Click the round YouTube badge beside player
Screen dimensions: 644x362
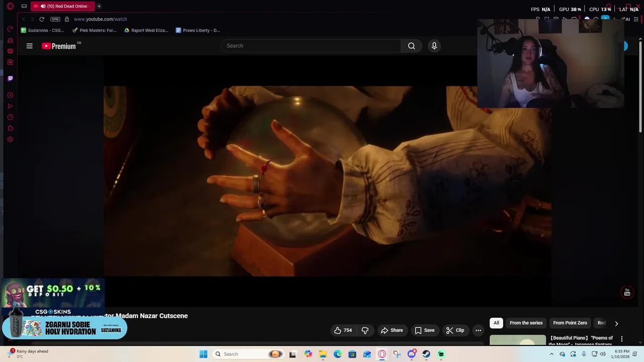click(627, 293)
